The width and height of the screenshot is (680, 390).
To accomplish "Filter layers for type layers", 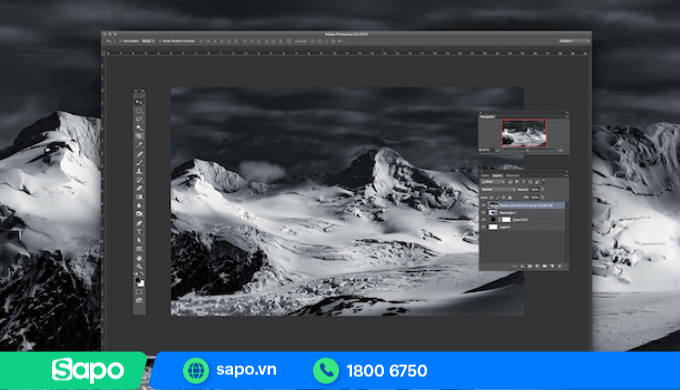I will tap(523, 182).
